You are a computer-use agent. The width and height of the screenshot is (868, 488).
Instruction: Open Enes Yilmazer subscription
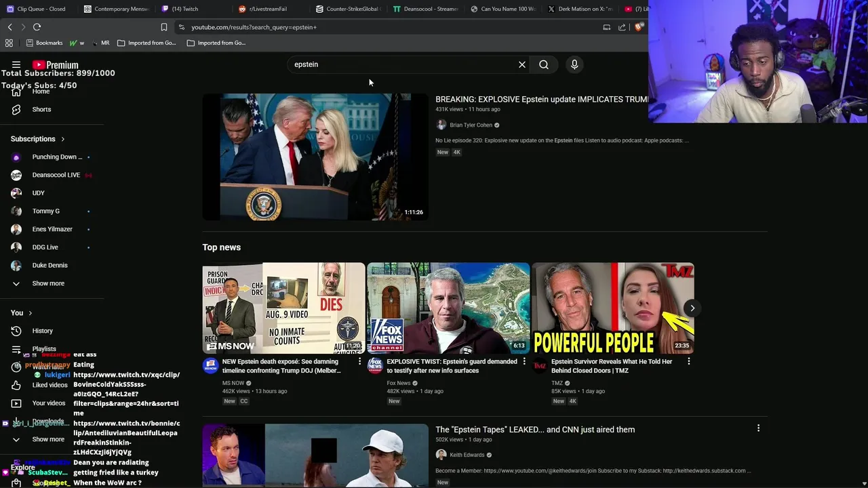click(x=52, y=229)
